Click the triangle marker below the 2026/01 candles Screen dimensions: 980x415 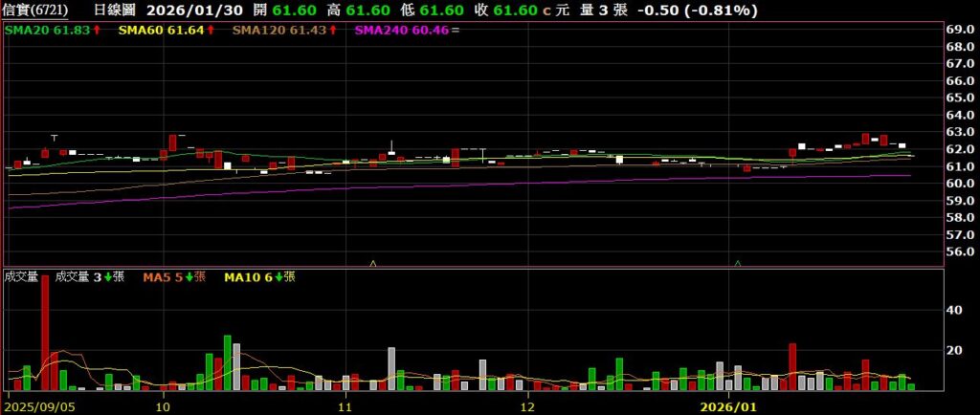[x=738, y=262]
